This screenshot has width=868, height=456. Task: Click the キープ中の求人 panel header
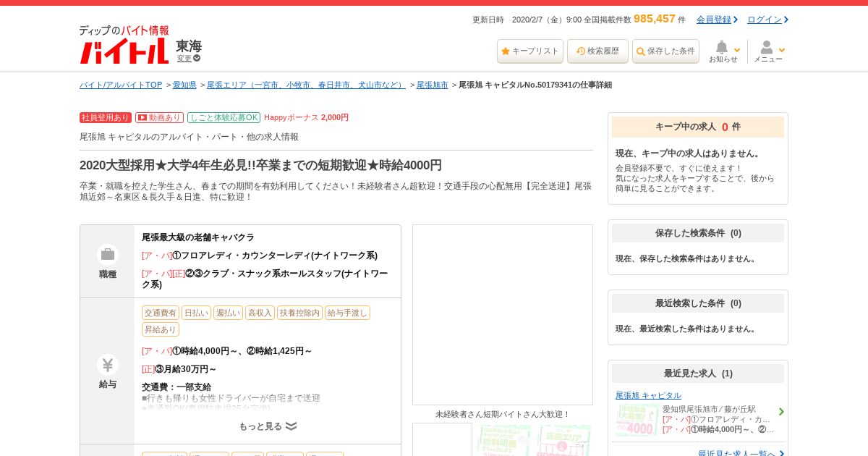(x=698, y=127)
